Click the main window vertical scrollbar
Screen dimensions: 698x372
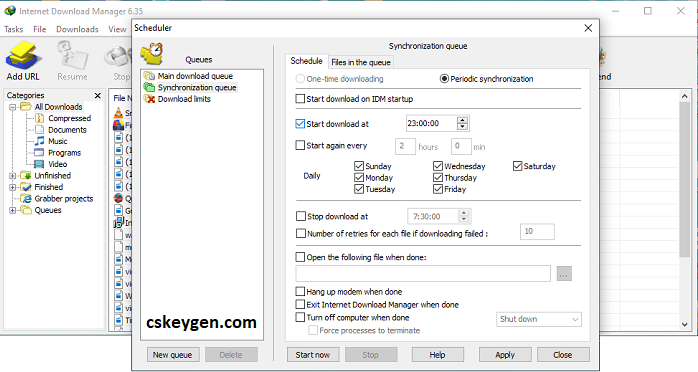point(685,179)
